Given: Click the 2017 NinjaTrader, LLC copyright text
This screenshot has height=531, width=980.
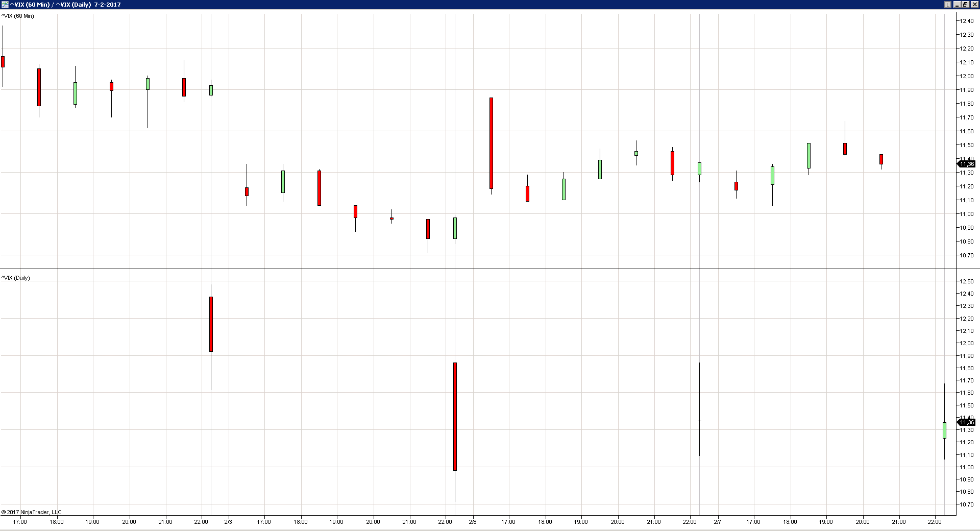Looking at the screenshot, I should point(31,512).
